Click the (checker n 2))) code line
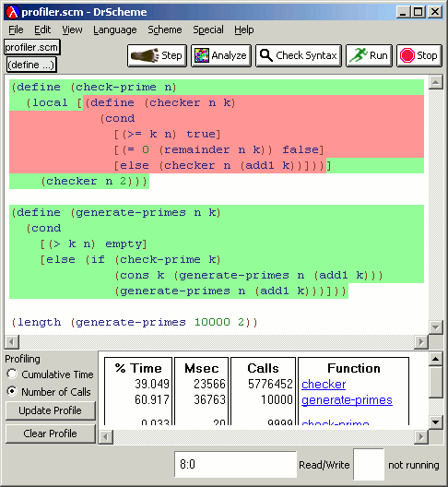Screen dimensions: 448x487 [94, 181]
